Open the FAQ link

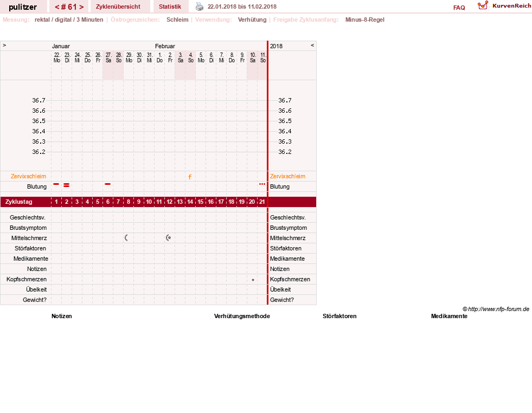click(459, 8)
